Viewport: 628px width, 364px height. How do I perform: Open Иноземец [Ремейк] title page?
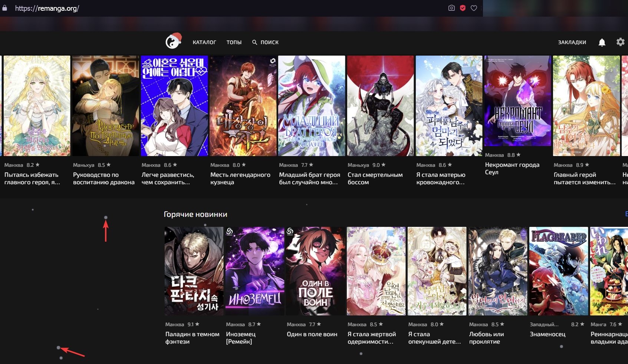pos(255,270)
